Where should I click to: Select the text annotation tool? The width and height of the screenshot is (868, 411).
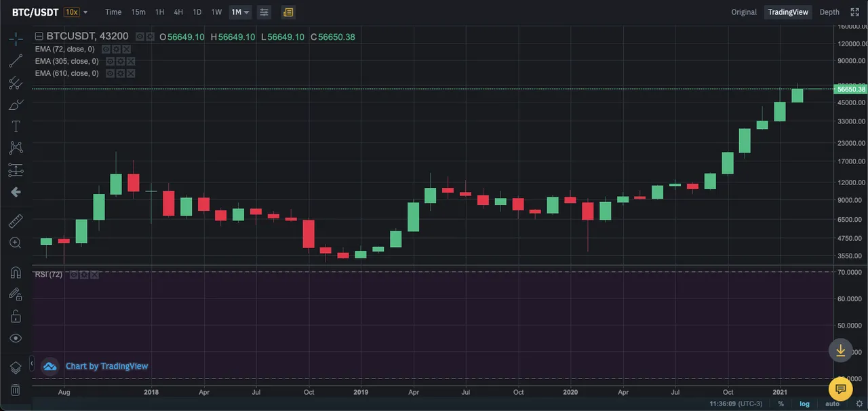16,126
